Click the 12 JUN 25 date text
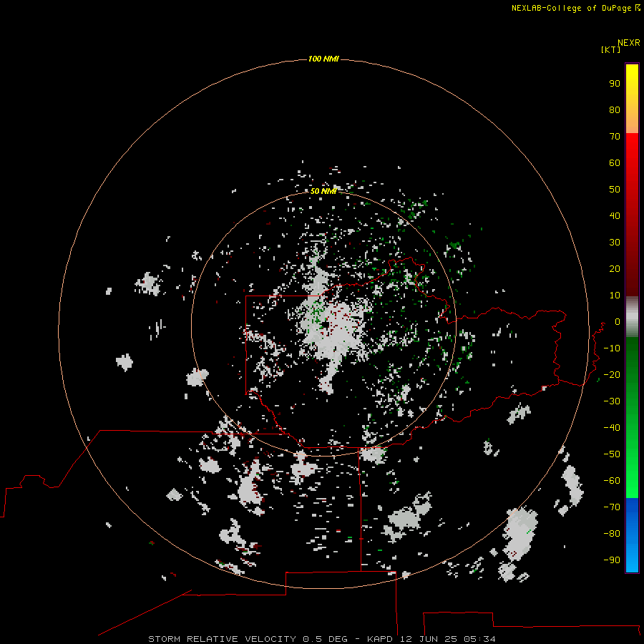The height and width of the screenshot is (644, 644). 429,639
